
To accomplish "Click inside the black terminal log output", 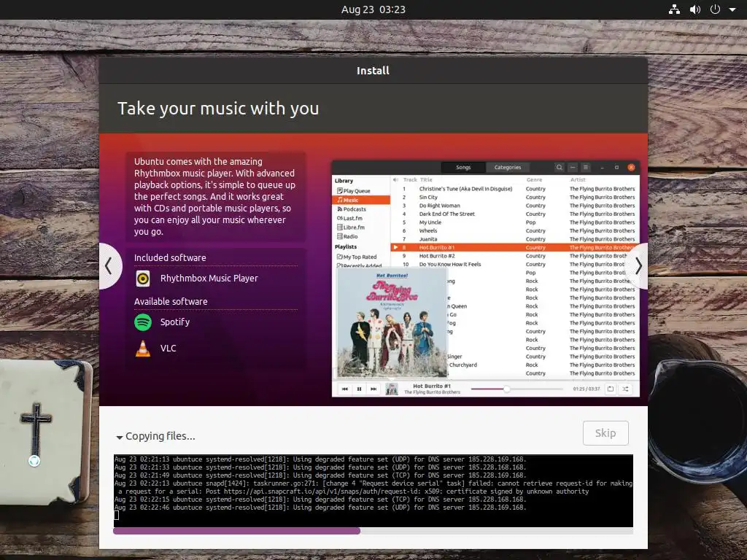I will coord(373,491).
